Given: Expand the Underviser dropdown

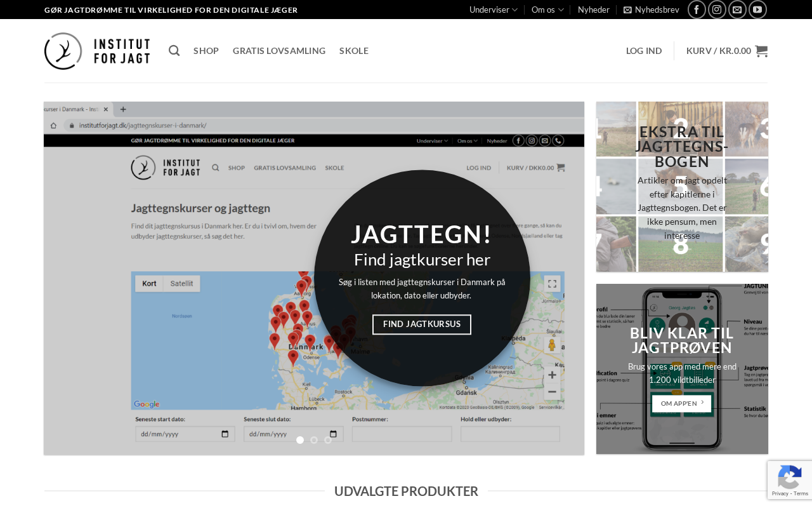Looking at the screenshot, I should click(x=493, y=10).
